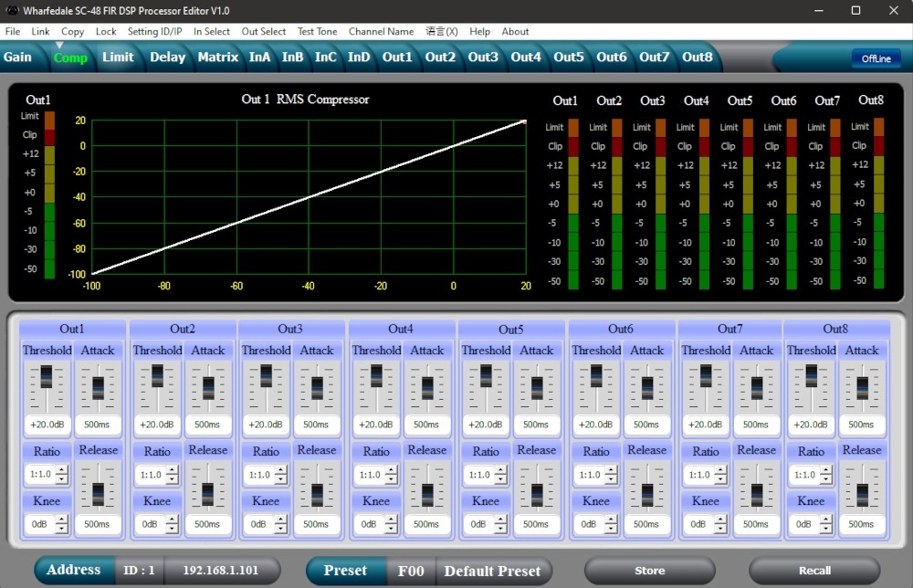This screenshot has width=913, height=588.
Task: Open the Copy menu
Action: [73, 31]
